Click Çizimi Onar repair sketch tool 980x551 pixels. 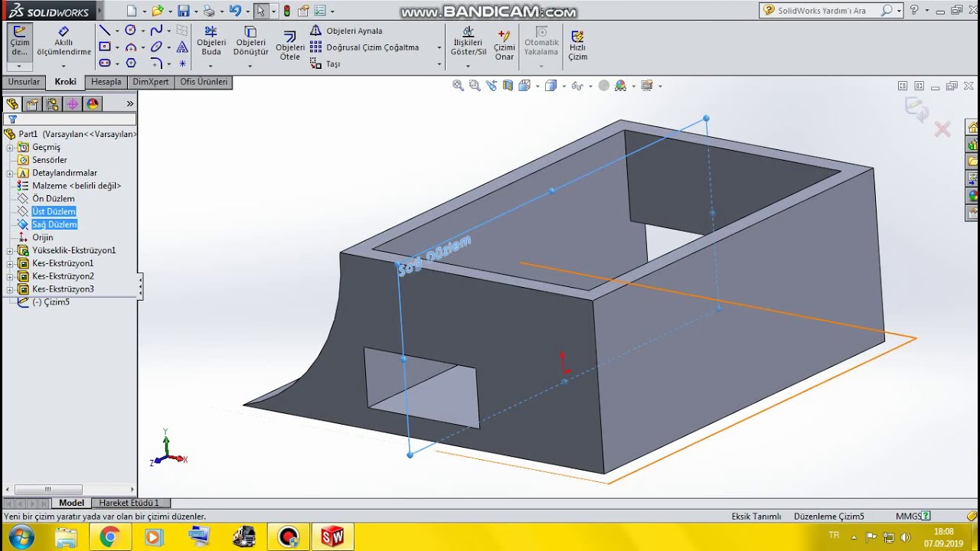[x=505, y=46]
